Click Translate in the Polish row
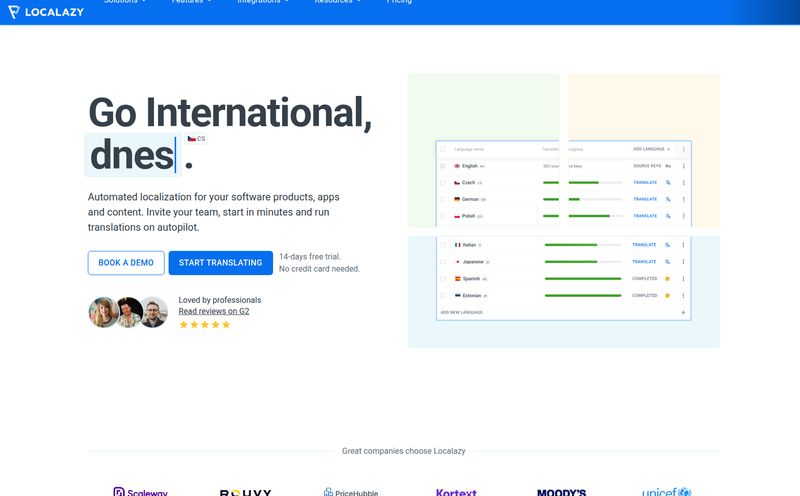This screenshot has width=800, height=496. 645,216
